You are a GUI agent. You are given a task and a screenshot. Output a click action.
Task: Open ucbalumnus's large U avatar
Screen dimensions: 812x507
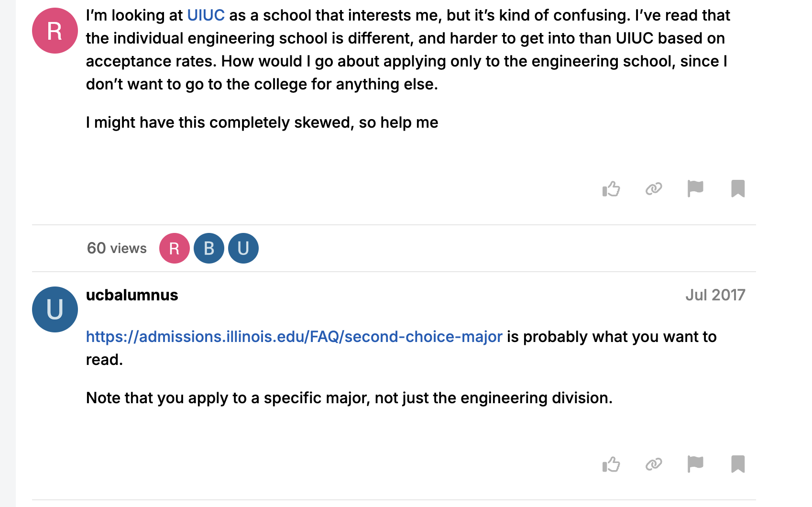(x=55, y=309)
